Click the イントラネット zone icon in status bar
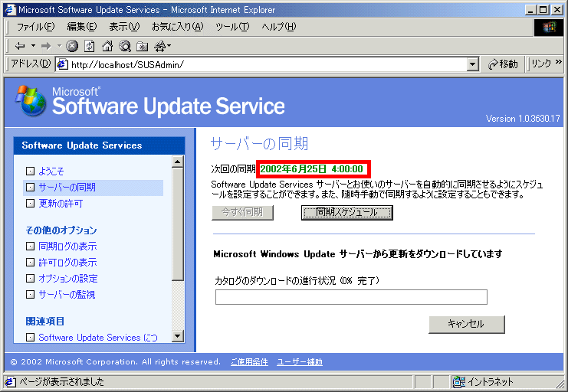Image resolution: width=568 pixels, height=392 pixels. pyautogui.click(x=459, y=382)
